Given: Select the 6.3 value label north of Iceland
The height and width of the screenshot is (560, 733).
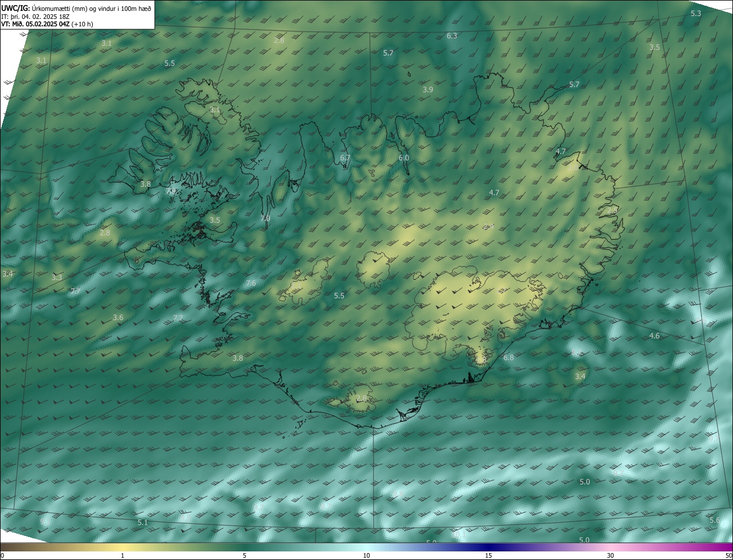Looking at the screenshot, I should pyautogui.click(x=452, y=36).
